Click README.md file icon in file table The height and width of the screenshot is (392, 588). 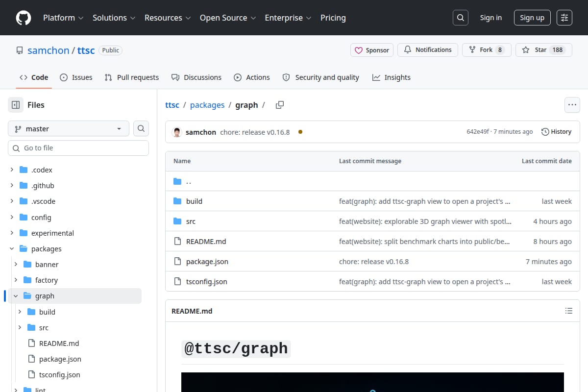pyautogui.click(x=177, y=241)
